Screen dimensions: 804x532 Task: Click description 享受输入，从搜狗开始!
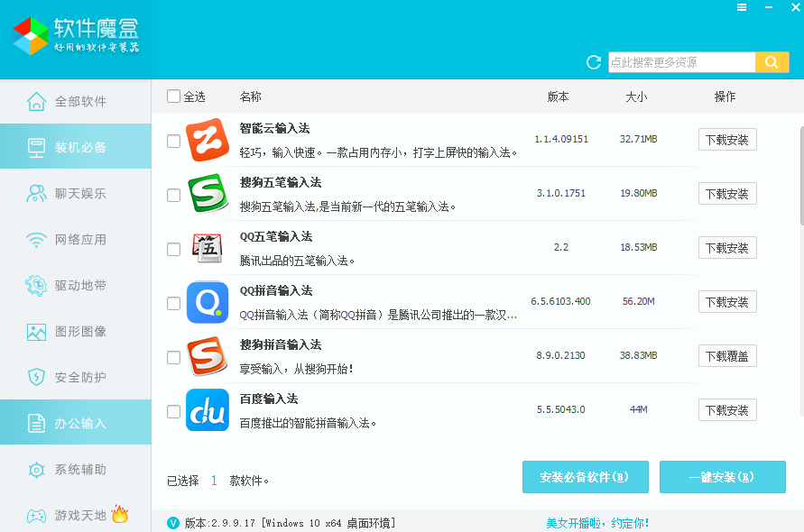[296, 369]
